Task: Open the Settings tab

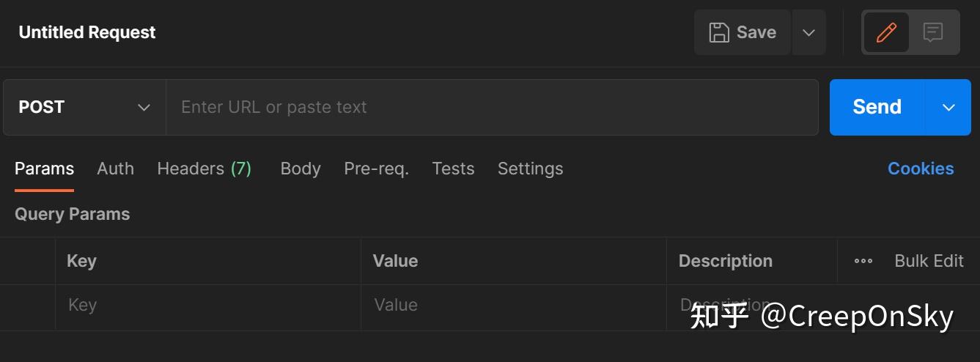Action: (x=530, y=169)
